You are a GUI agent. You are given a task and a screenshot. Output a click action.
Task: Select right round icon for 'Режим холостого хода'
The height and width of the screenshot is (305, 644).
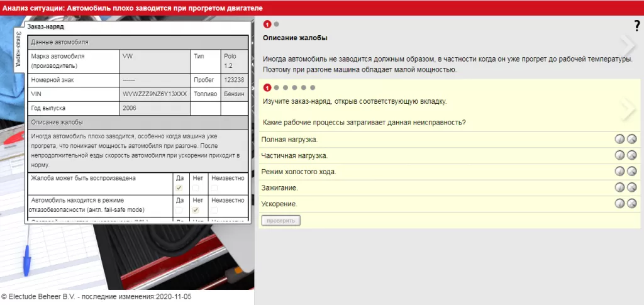coord(631,172)
